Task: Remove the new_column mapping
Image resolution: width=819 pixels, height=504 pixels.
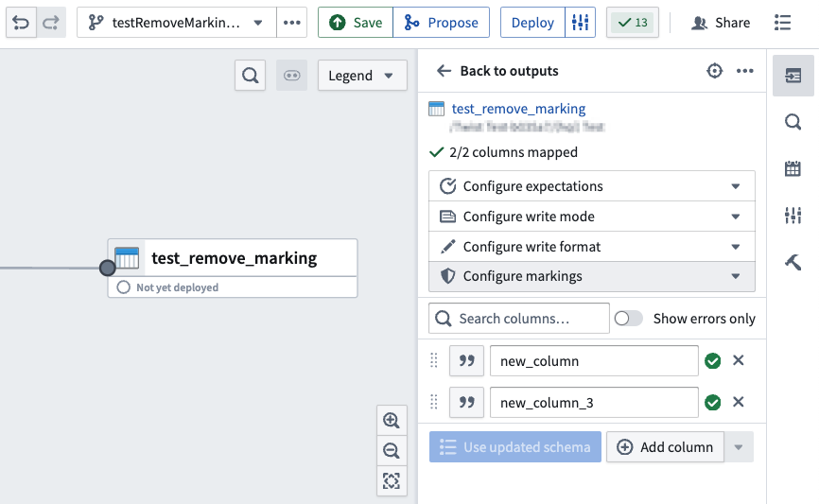Action: click(x=738, y=360)
